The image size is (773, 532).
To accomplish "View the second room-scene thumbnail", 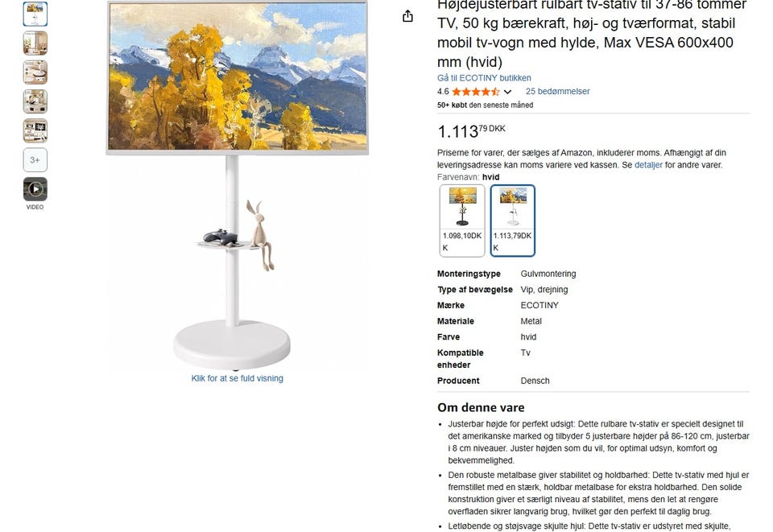I will 35,43.
